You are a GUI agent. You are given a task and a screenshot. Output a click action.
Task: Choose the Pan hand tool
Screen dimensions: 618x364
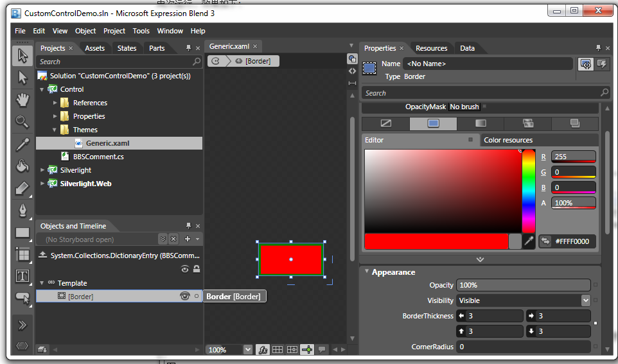point(22,100)
